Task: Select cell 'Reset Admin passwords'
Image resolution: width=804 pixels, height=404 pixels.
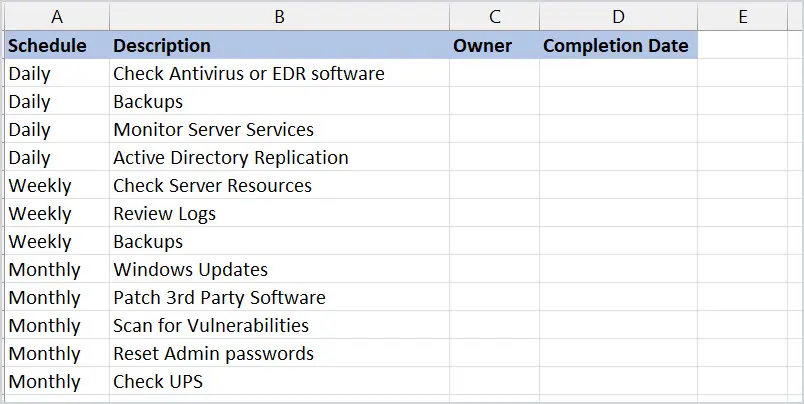Action: (x=279, y=353)
